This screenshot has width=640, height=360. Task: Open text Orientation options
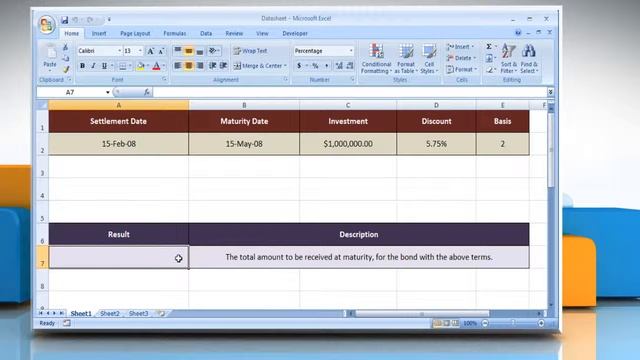pos(213,51)
